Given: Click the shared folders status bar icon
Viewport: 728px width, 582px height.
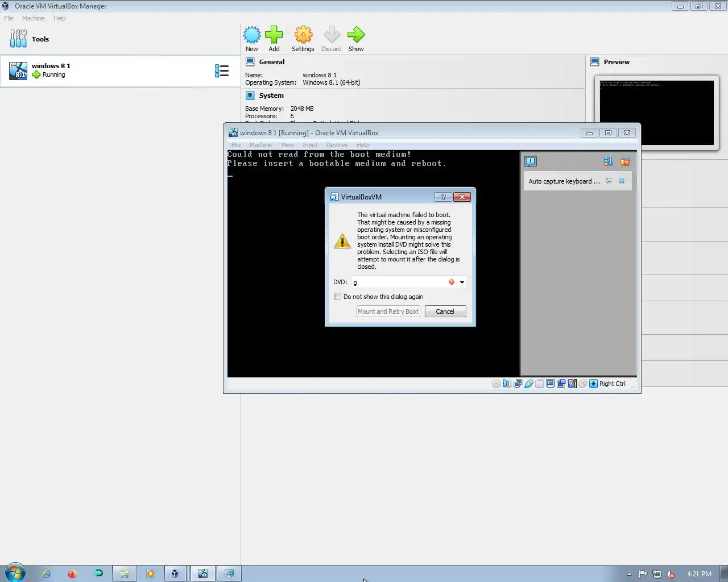Looking at the screenshot, I should tap(539, 384).
